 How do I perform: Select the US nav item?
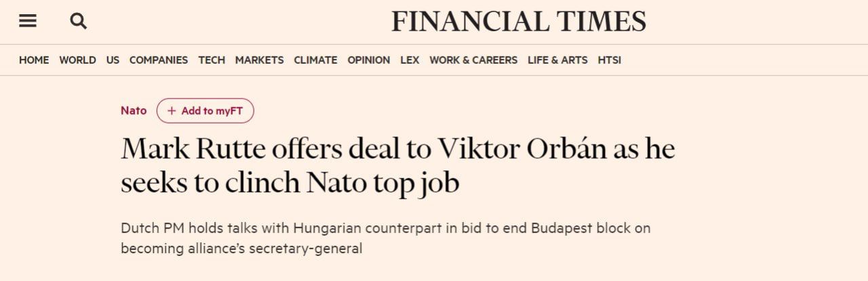113,60
